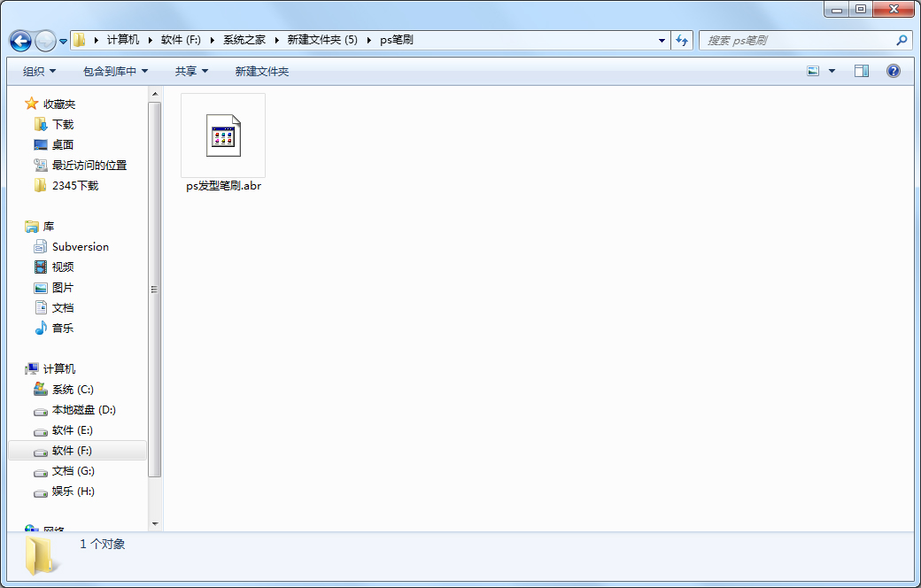
Task: Click the search magnifier icon
Action: 902,40
